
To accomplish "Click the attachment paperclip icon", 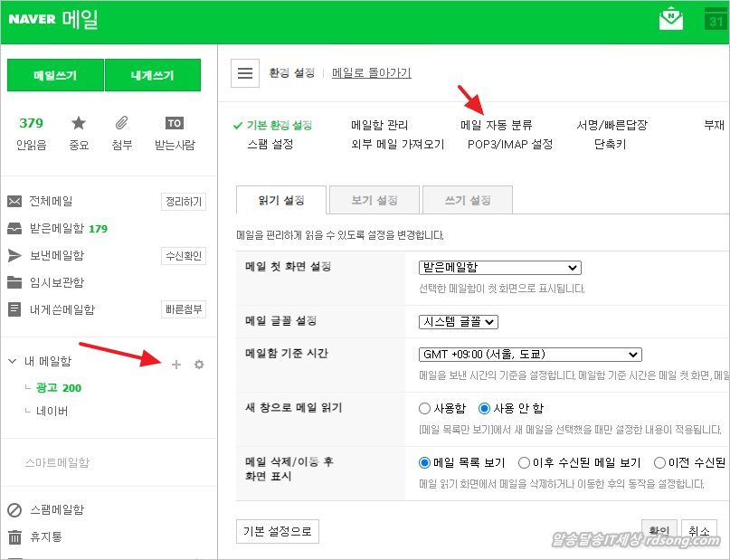I will point(121,124).
